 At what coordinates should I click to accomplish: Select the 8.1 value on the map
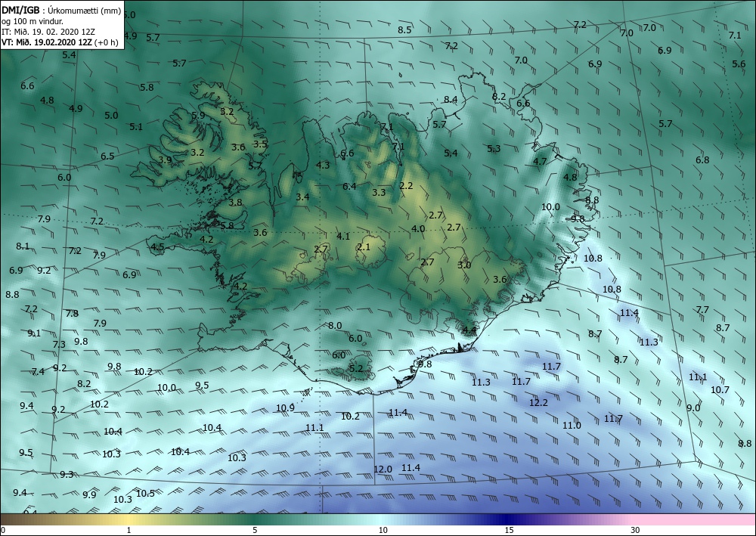(23, 246)
